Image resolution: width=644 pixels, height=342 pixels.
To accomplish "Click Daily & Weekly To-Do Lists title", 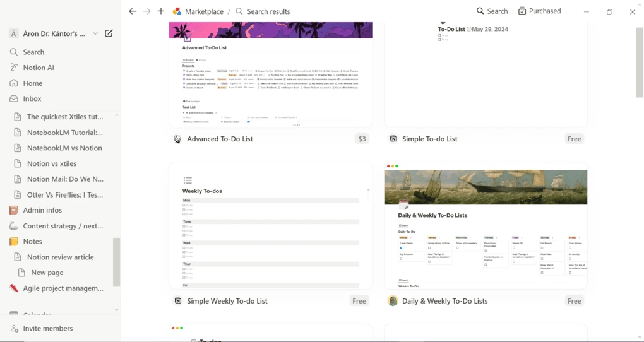I will click(445, 302).
